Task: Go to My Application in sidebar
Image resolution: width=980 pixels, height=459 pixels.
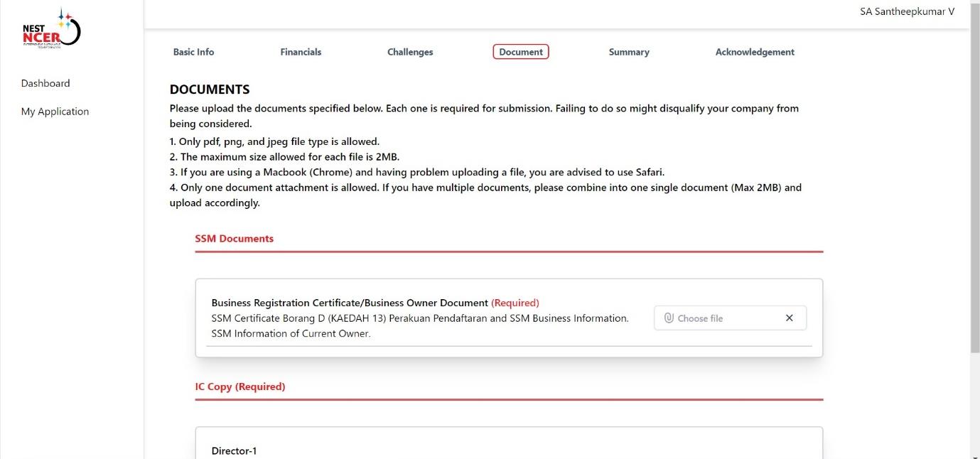Action: tap(55, 112)
